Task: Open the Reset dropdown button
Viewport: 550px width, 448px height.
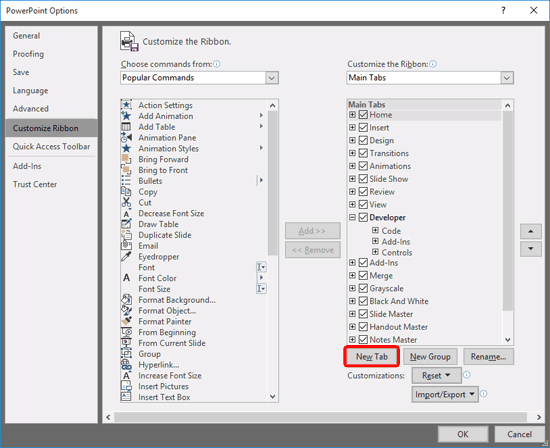Action: point(436,375)
